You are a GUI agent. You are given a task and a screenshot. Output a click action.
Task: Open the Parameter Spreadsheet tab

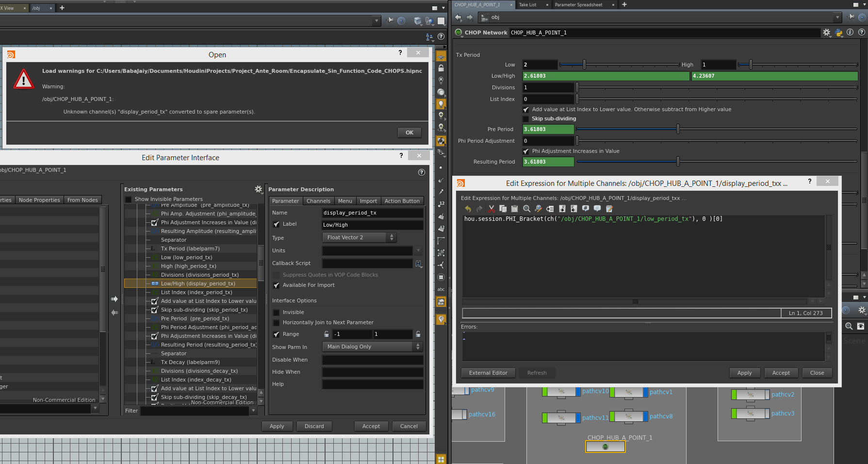click(x=578, y=5)
